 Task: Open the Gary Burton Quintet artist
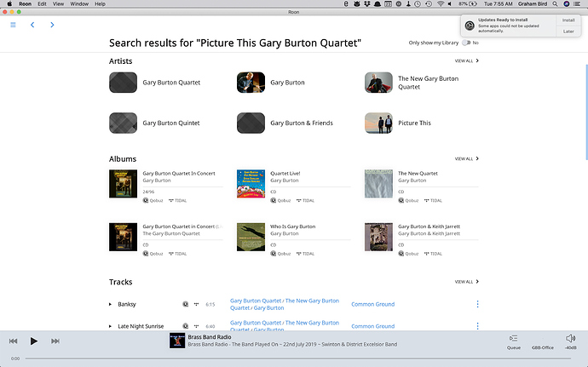(171, 123)
